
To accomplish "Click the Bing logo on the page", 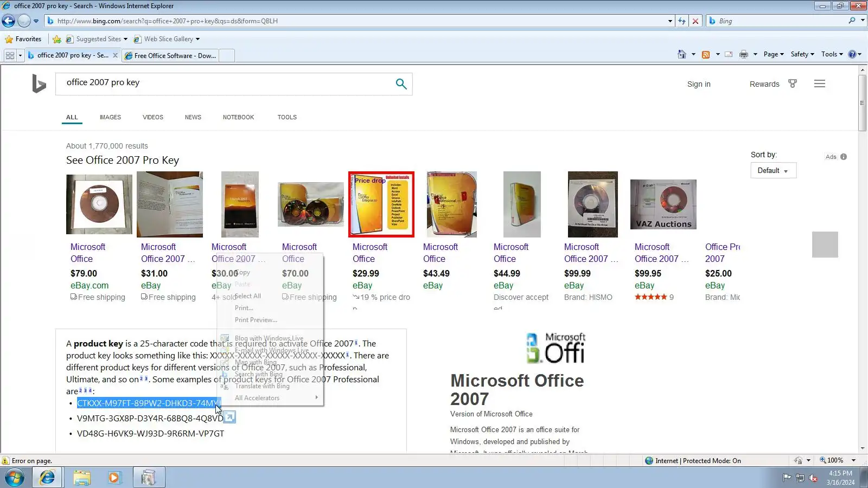I will (x=39, y=84).
